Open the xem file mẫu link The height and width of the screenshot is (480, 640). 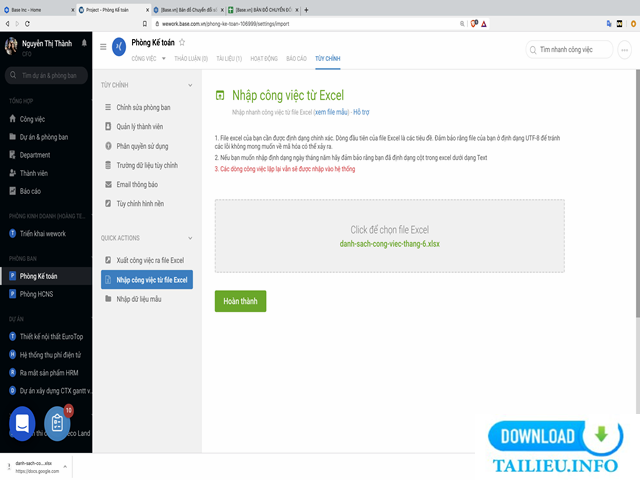pos(331,112)
